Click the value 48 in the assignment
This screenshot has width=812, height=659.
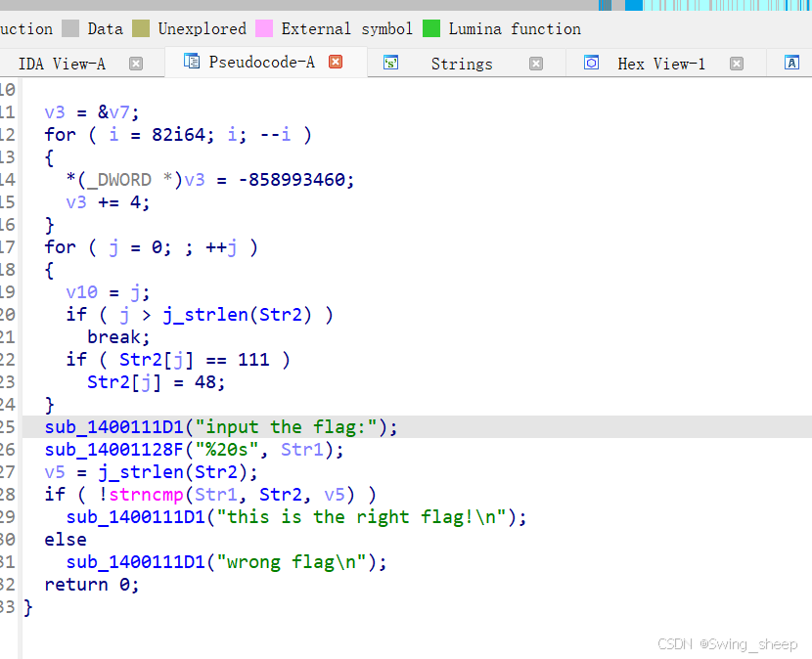click(205, 382)
